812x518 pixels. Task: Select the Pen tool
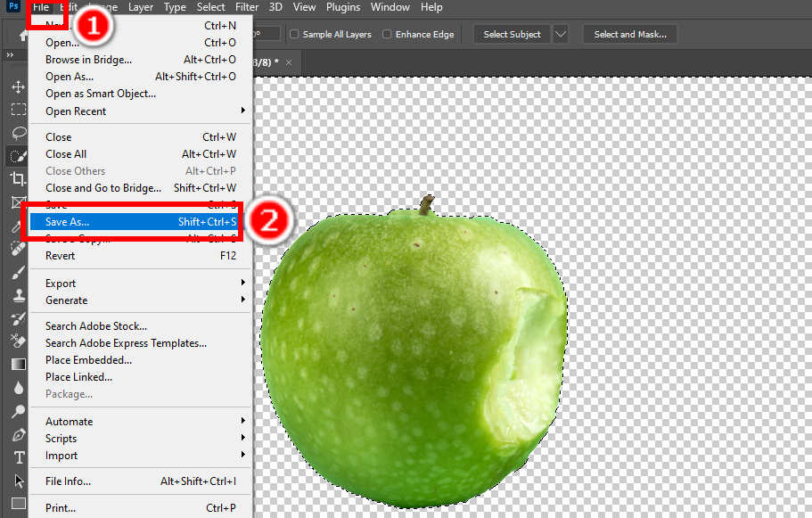19,434
